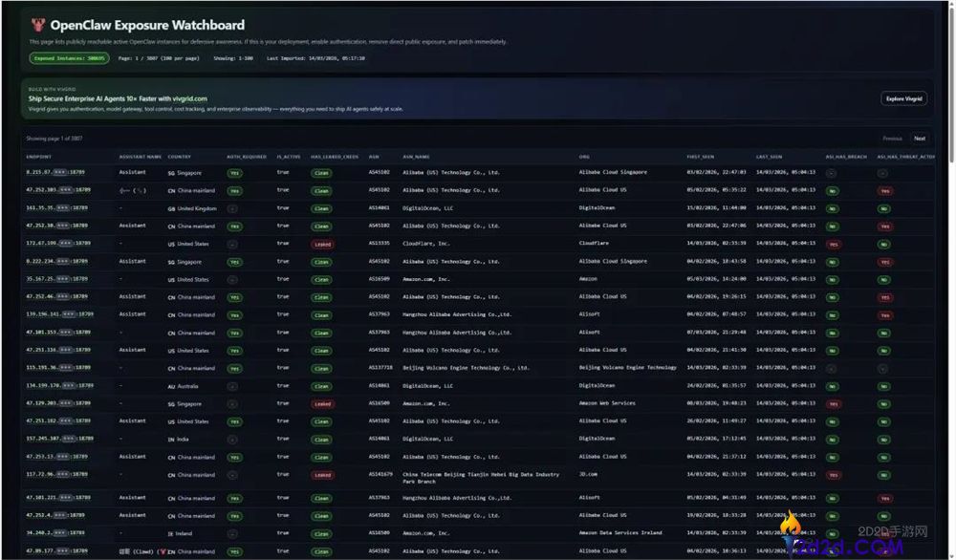Open endpoint link 172.67.199 on port 18789
956x560 pixels.
point(57,244)
